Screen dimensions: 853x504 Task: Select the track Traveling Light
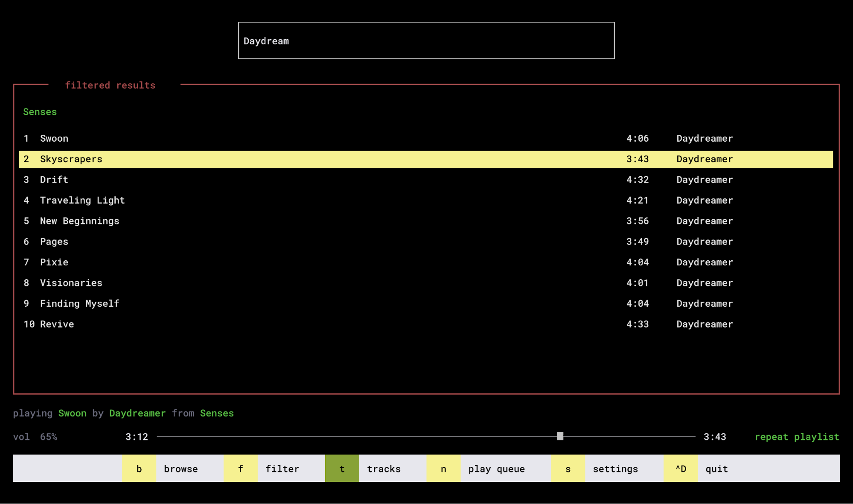(82, 200)
